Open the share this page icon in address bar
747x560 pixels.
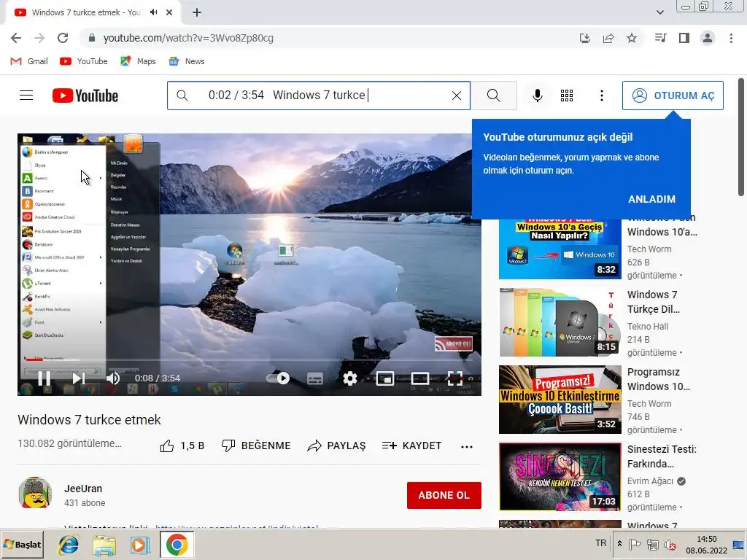(x=608, y=38)
